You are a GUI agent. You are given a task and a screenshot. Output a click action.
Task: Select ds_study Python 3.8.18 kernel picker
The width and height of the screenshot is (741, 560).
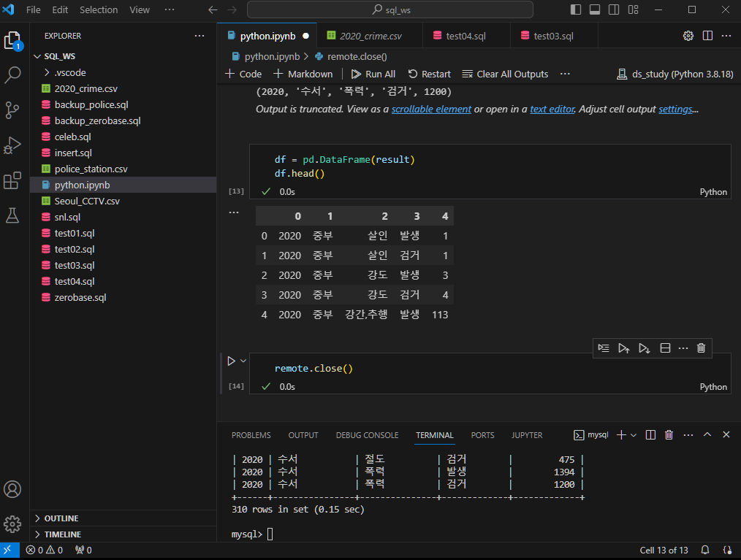pos(674,74)
